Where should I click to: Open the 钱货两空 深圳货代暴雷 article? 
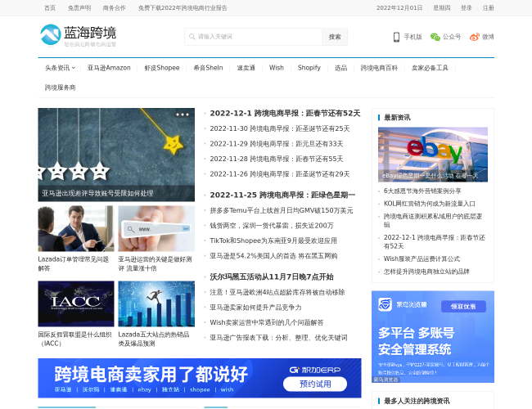point(272,226)
